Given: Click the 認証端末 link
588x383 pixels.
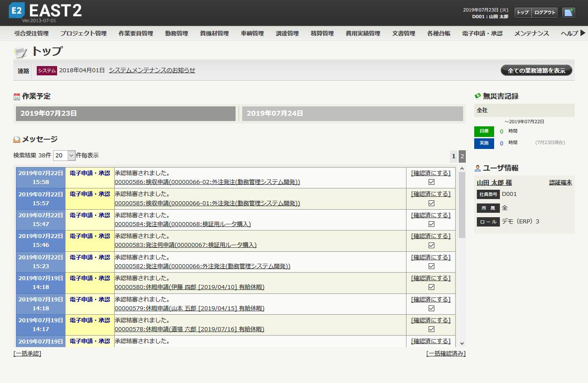Looking at the screenshot, I should click(x=561, y=183).
